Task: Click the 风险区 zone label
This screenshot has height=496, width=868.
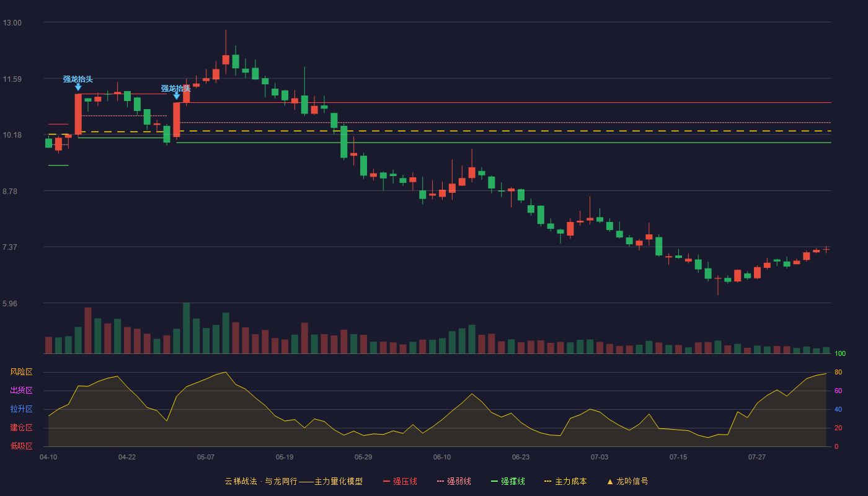Action: (x=22, y=372)
